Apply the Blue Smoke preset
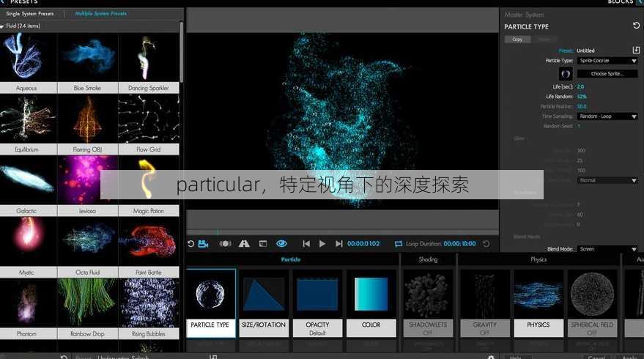Screen dimensions: 644x359 (87, 63)
